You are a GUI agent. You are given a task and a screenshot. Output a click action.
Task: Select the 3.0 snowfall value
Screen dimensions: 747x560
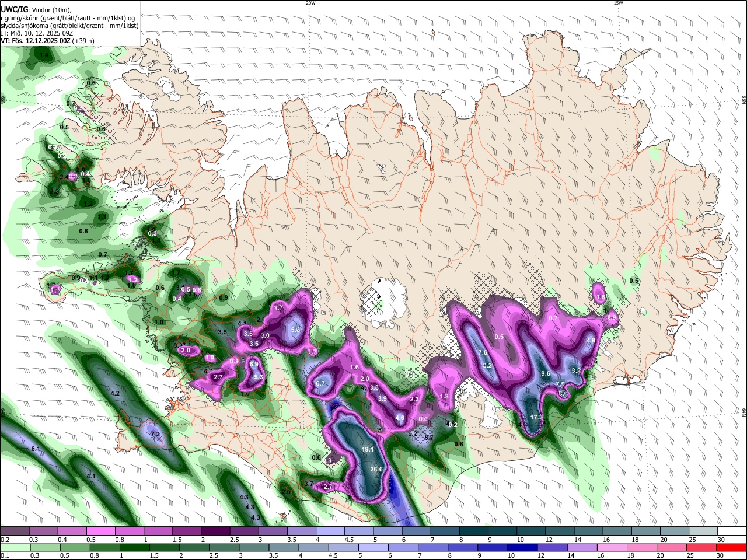(x=265, y=336)
